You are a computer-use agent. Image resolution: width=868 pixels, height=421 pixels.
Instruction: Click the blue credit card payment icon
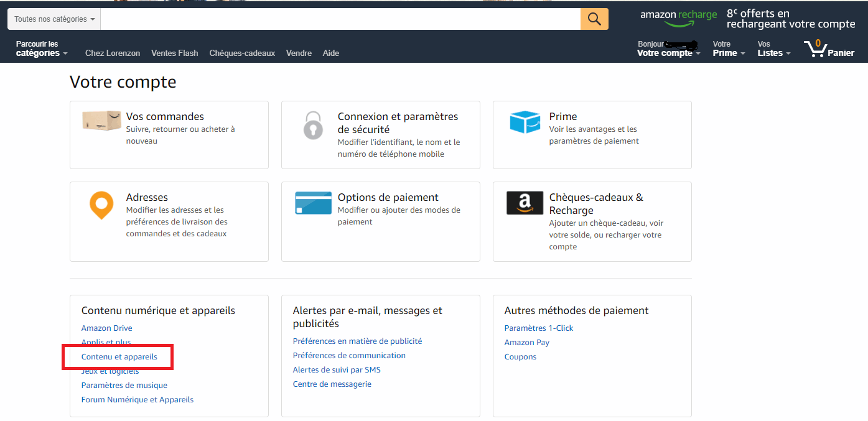pos(313,203)
